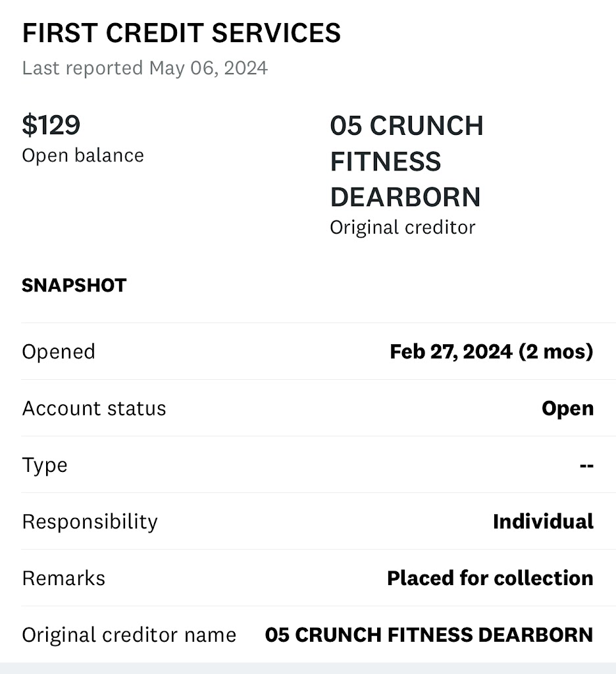
Task: Select the Remarks row label
Action: click(64, 578)
